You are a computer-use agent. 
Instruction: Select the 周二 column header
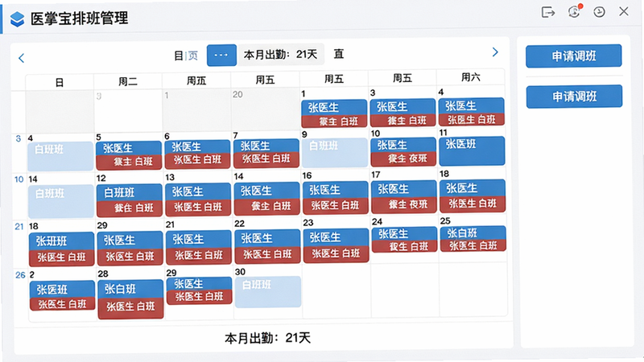click(x=128, y=81)
